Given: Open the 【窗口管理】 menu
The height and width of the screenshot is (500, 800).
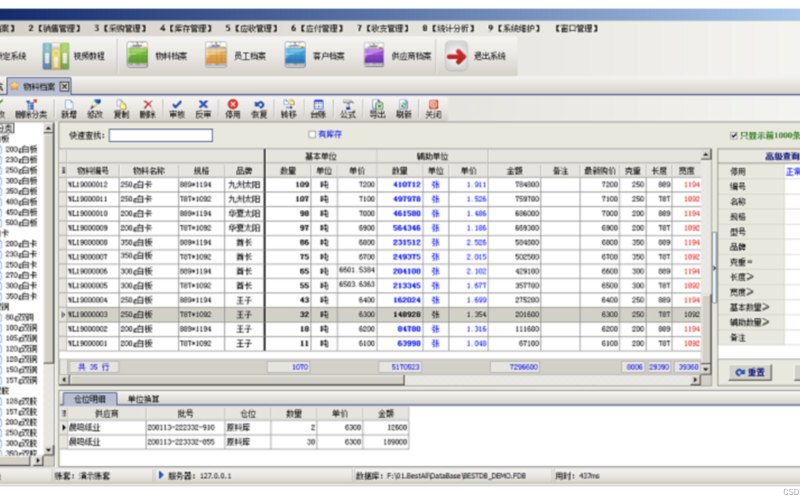Looking at the screenshot, I should pos(577,28).
